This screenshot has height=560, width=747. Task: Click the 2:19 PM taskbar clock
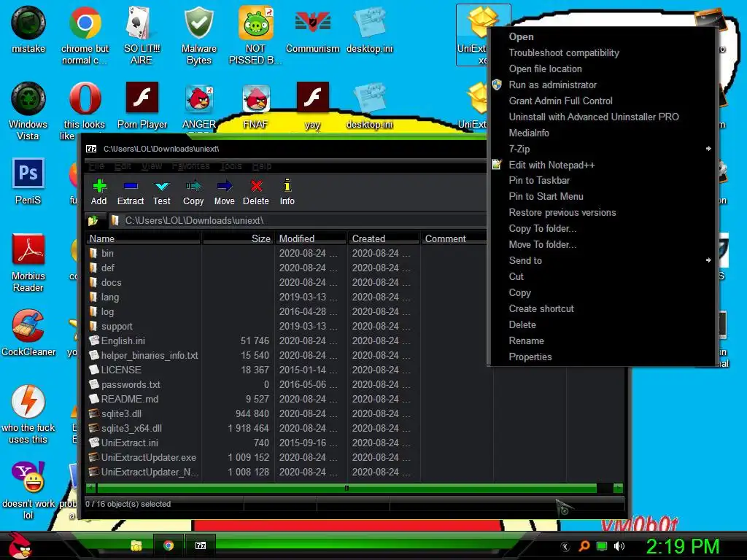[683, 546]
